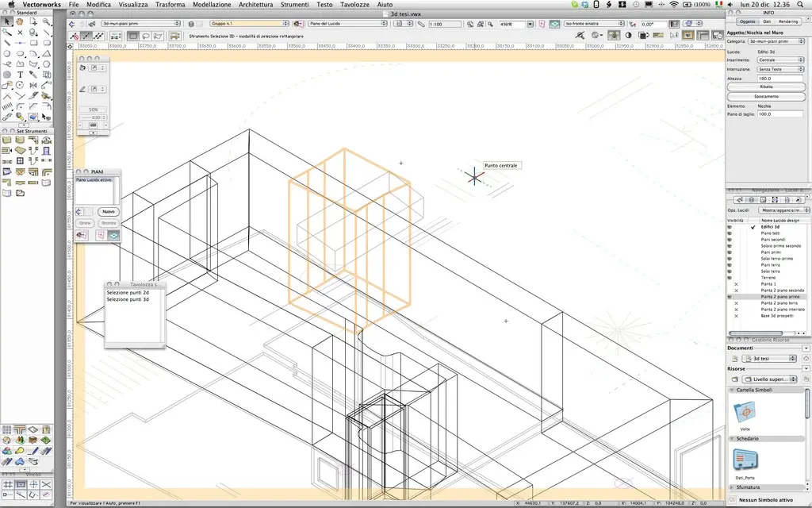Screen dimensions: 812x508
Task: Open the 3d-muri-piani primi class dropdown in view bar
Action: point(141,24)
